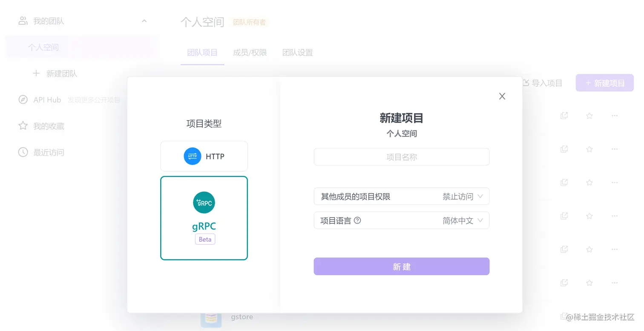Select the gRPC Beta project type card

204,218
